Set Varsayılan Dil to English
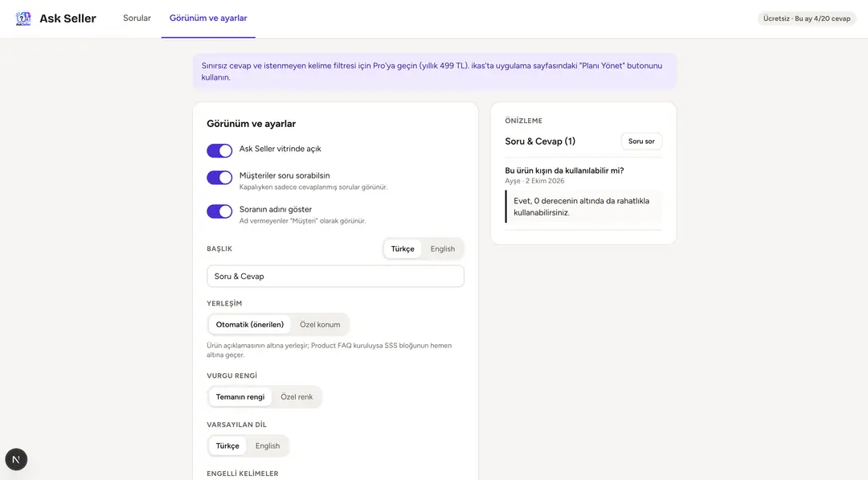Viewport: 868px width, 480px height. pos(268,446)
